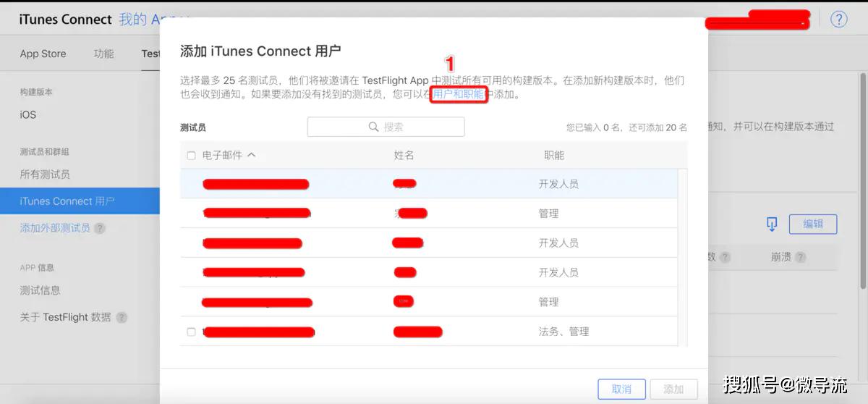
Task: Follow the 用户和职能 link in the dialog
Action: point(458,94)
